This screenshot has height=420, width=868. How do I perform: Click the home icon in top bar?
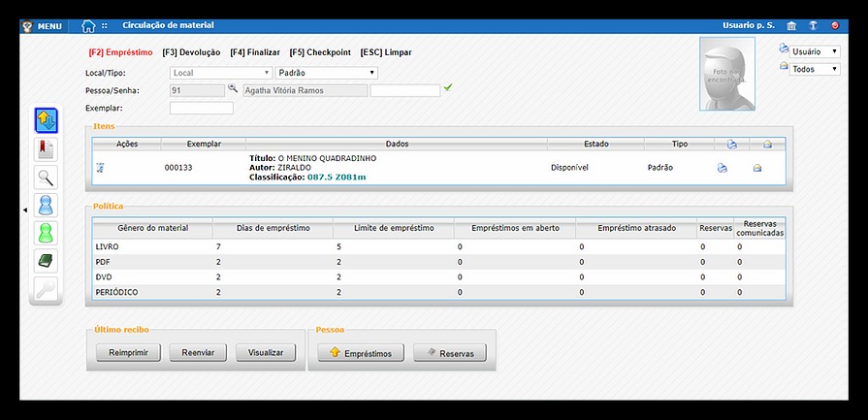click(x=89, y=25)
